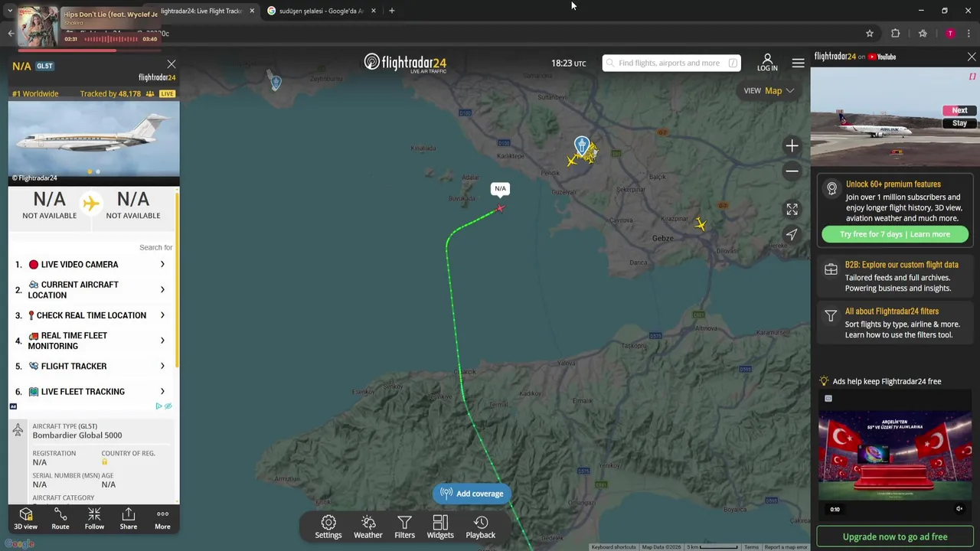Click the Add coverage button
980x551 pixels.
point(472,494)
